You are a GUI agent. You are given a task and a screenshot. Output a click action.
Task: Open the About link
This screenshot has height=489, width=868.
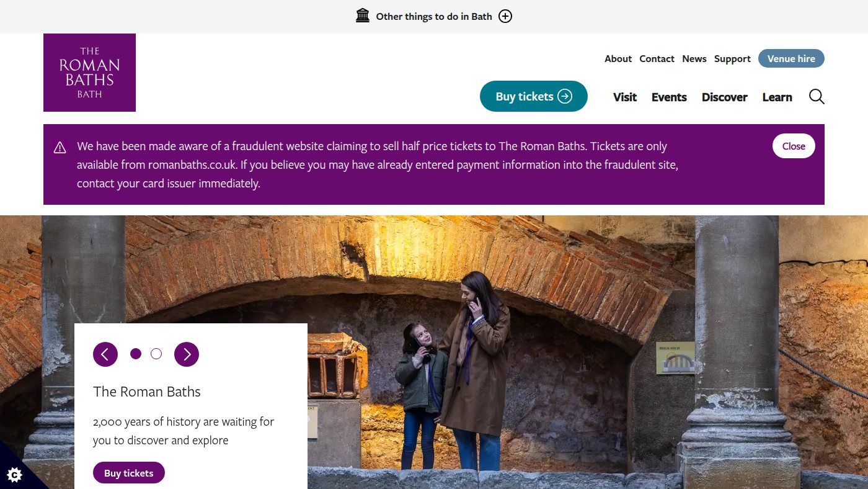618,59
